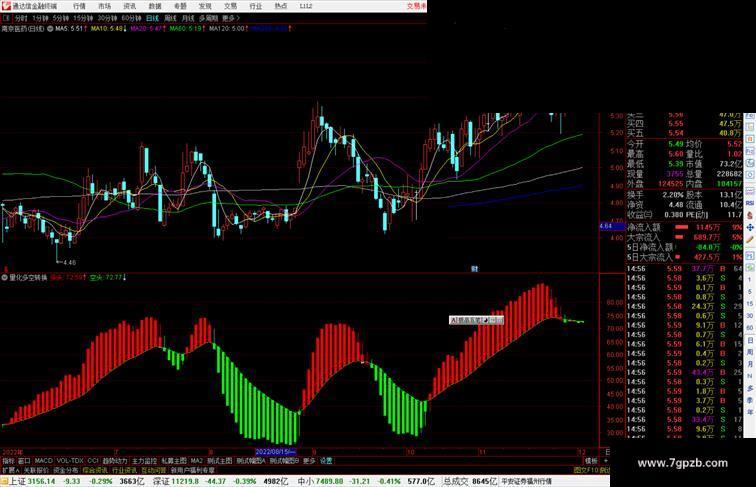Select the 周线 weekly chart period

[x=170, y=18]
